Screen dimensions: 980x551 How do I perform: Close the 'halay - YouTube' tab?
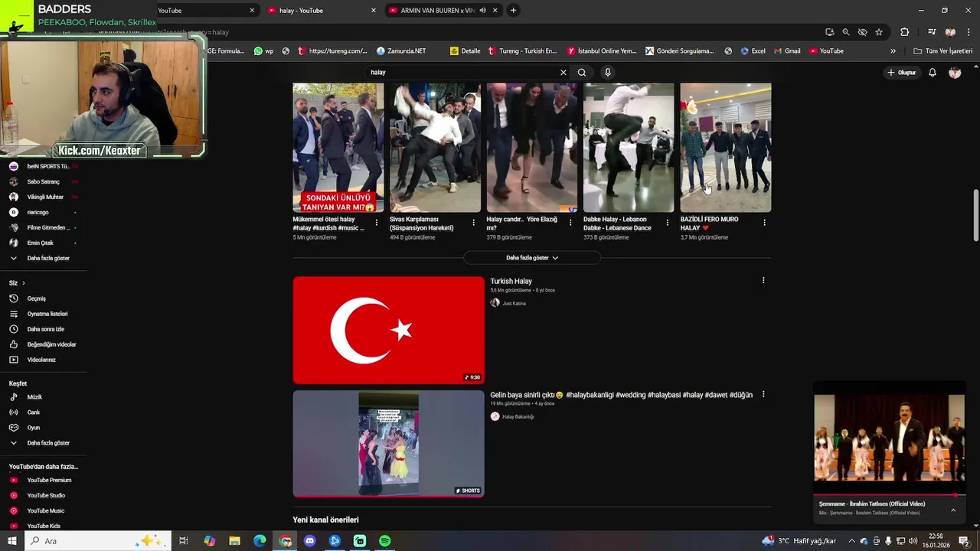[x=374, y=11]
